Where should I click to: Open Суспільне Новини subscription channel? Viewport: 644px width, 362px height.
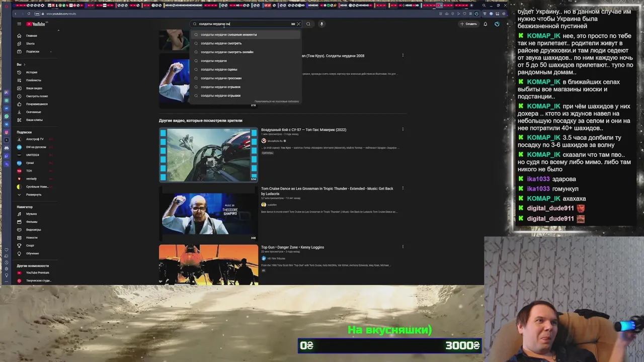pyautogui.click(x=37, y=187)
